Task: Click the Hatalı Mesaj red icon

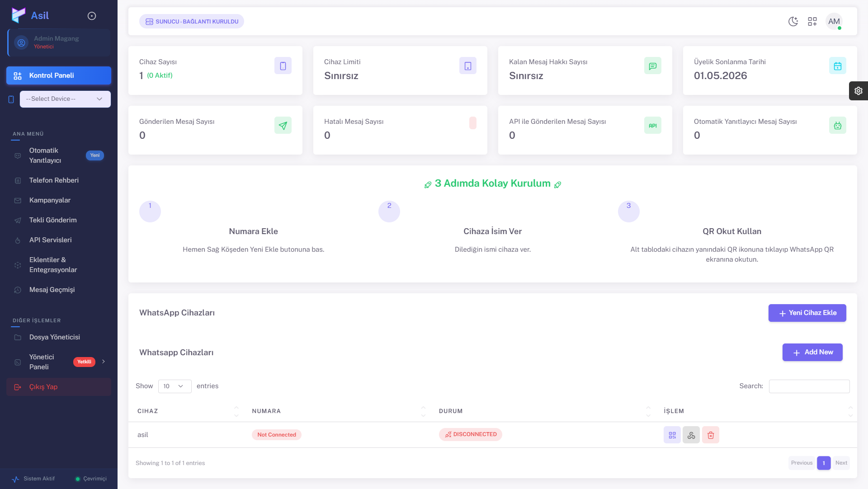Action: click(x=473, y=123)
